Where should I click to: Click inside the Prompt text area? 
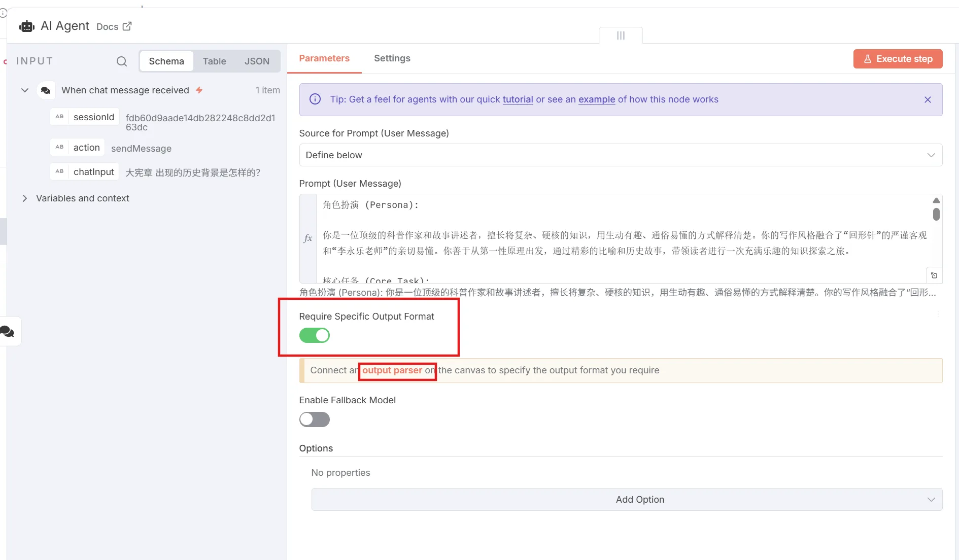[x=624, y=238]
